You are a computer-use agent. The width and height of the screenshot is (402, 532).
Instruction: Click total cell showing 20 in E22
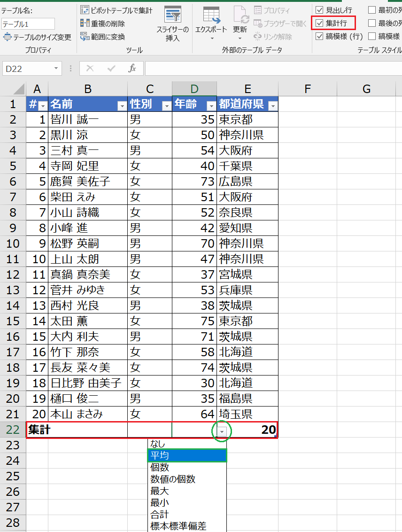pos(247,430)
